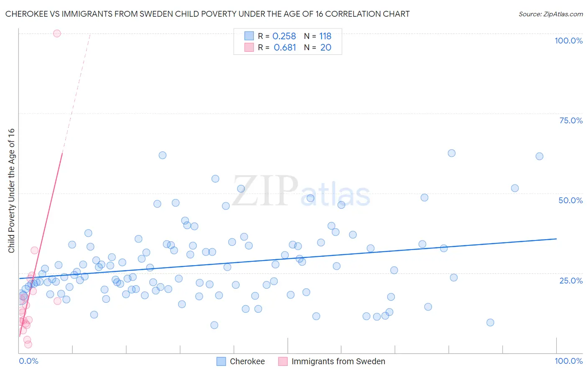Click the N value 20 in stats box
The width and height of the screenshot is (588, 373).
point(326,47)
